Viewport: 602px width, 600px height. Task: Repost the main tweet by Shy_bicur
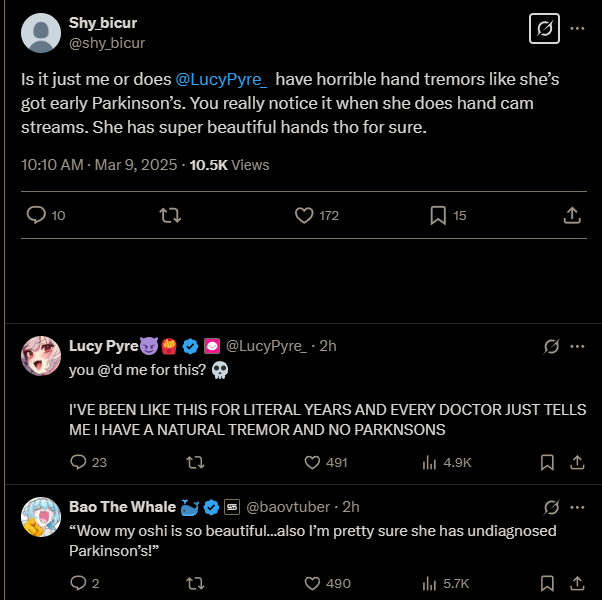click(x=169, y=215)
